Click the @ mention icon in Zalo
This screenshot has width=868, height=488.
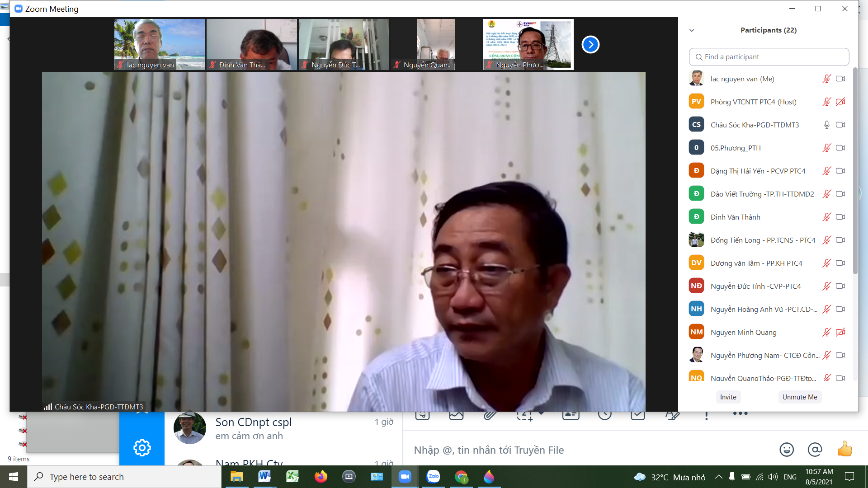coord(815,450)
